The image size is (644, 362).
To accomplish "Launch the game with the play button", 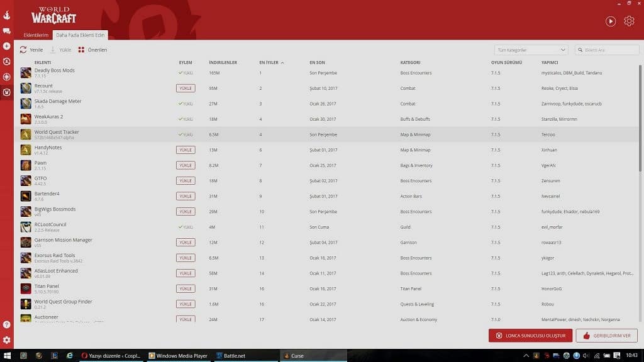I will (610, 21).
